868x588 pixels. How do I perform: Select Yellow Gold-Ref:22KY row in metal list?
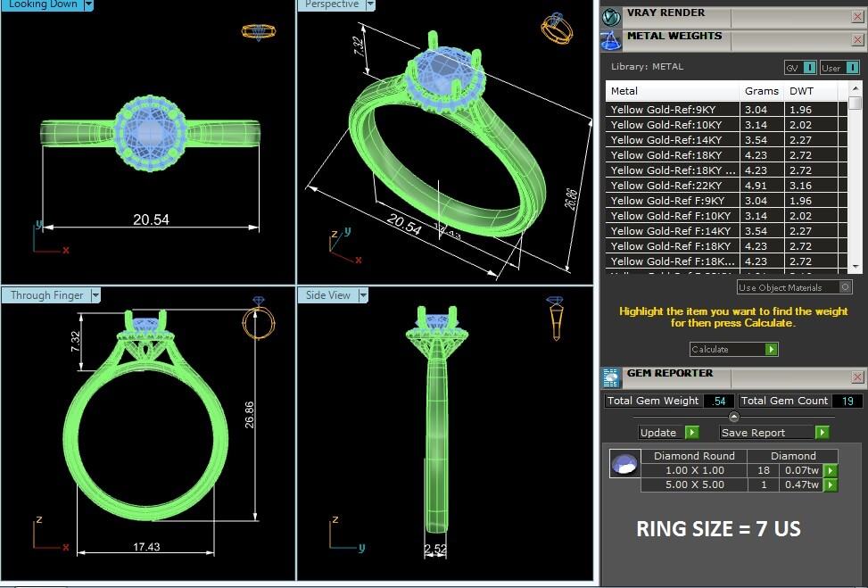(673, 186)
